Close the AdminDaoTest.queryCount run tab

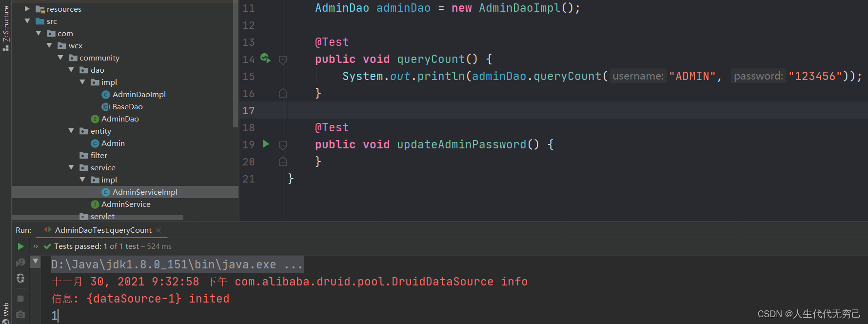[x=158, y=230]
